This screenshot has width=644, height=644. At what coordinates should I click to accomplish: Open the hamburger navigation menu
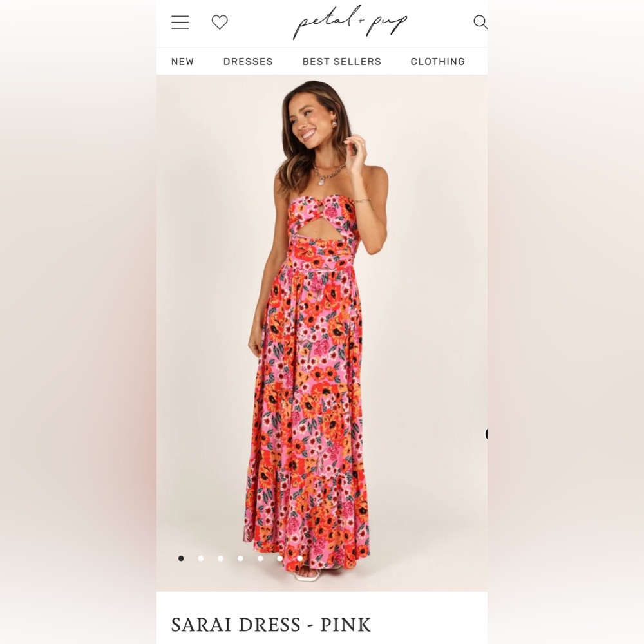(x=180, y=22)
